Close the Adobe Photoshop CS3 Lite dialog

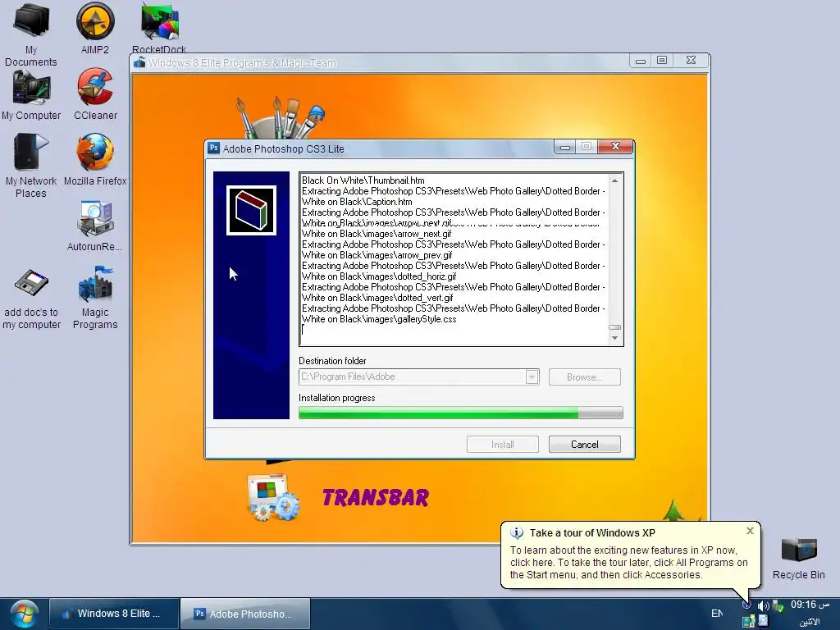point(615,146)
